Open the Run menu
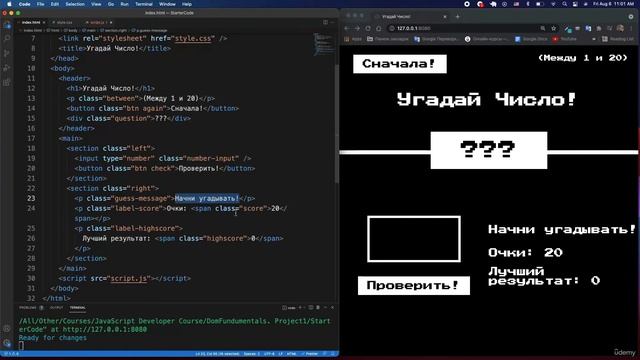 (124, 4)
